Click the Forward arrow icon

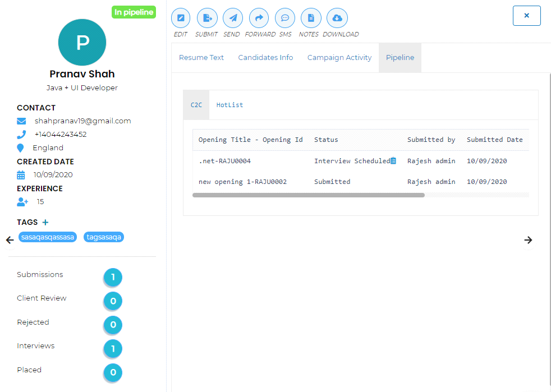tap(259, 18)
